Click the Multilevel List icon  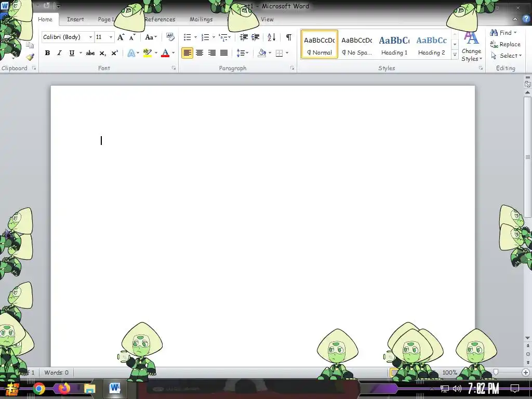pyautogui.click(x=223, y=37)
